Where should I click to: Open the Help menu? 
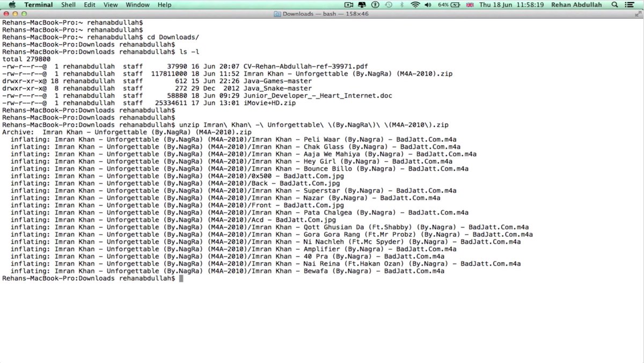[x=165, y=5]
